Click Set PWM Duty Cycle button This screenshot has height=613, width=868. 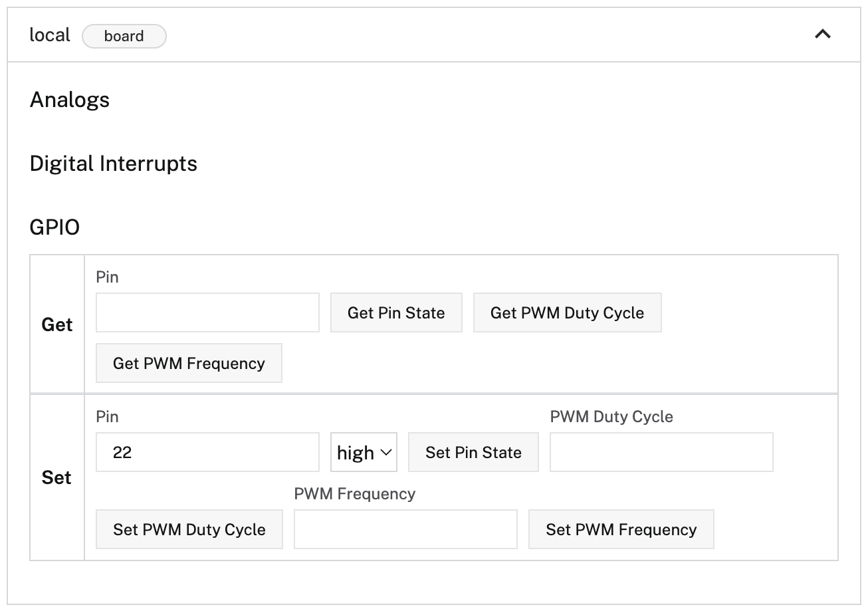189,530
